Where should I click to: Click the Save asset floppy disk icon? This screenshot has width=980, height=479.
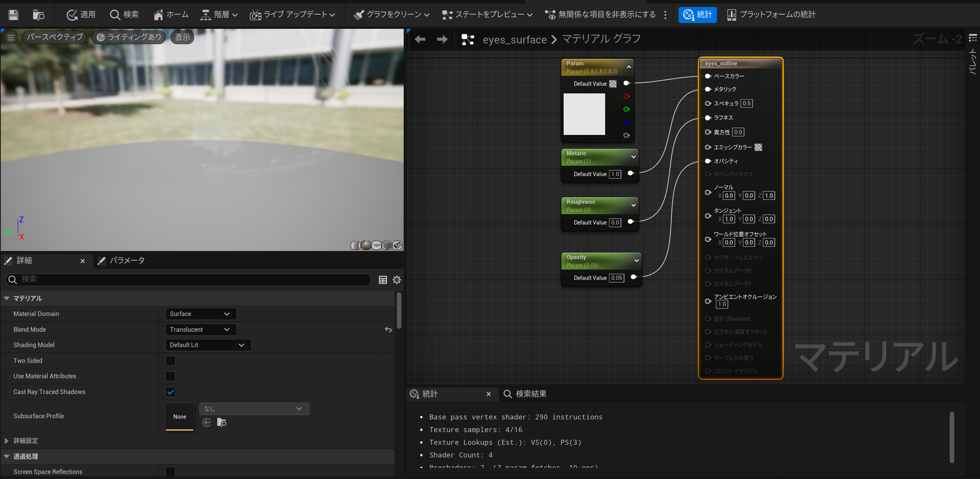coord(13,15)
